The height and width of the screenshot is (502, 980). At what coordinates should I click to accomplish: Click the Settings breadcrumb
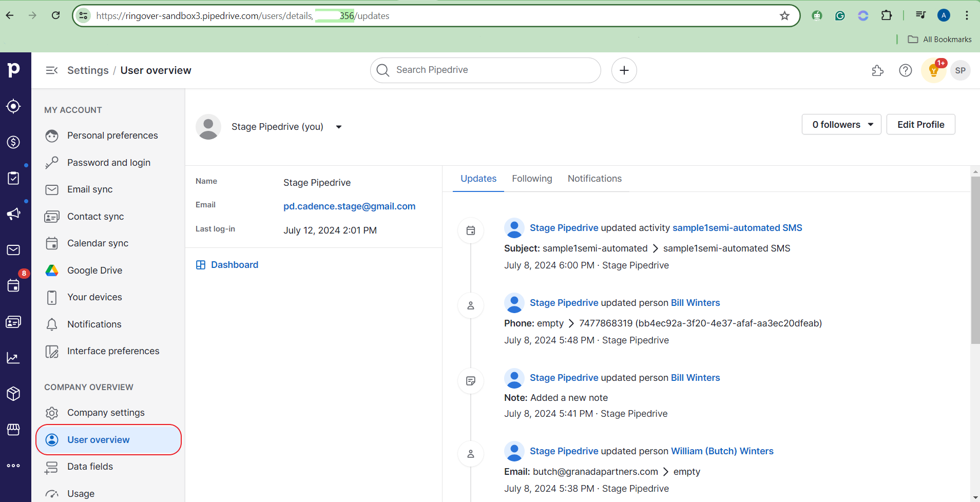(x=88, y=70)
